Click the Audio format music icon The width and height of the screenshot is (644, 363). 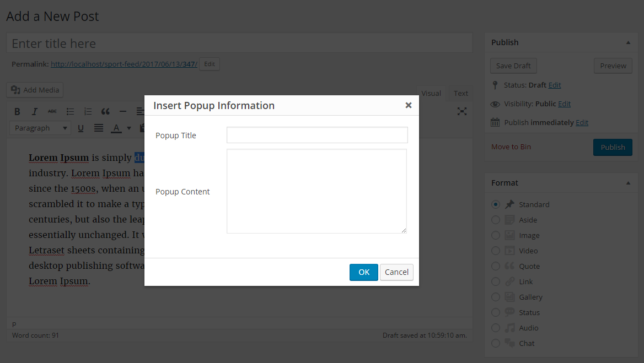pos(509,328)
